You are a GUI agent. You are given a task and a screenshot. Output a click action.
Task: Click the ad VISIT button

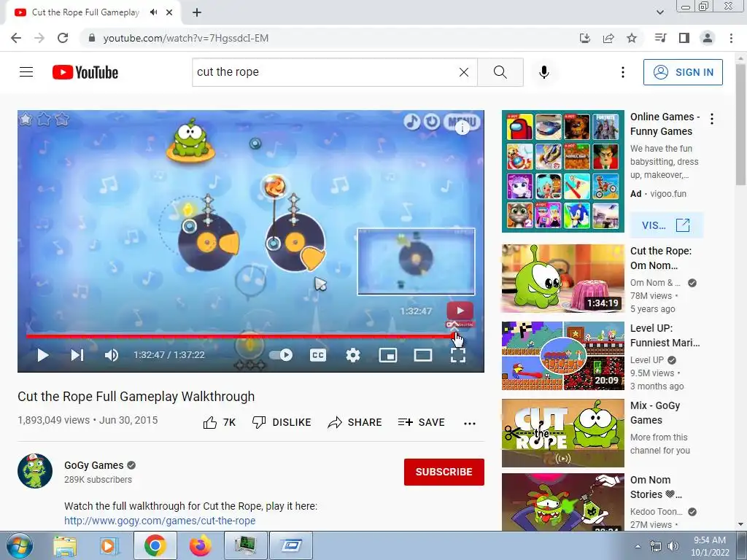666,225
